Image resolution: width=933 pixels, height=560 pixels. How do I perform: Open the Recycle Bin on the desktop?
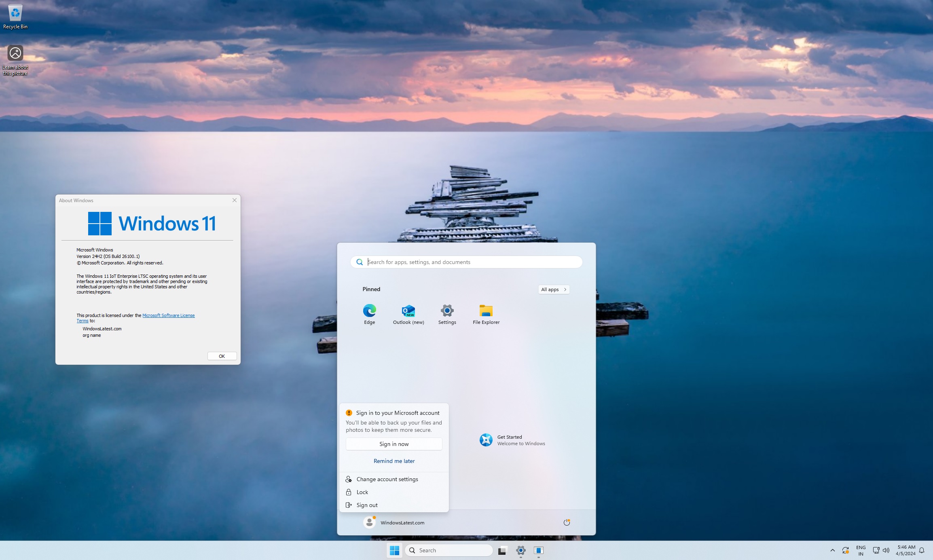pyautogui.click(x=15, y=13)
